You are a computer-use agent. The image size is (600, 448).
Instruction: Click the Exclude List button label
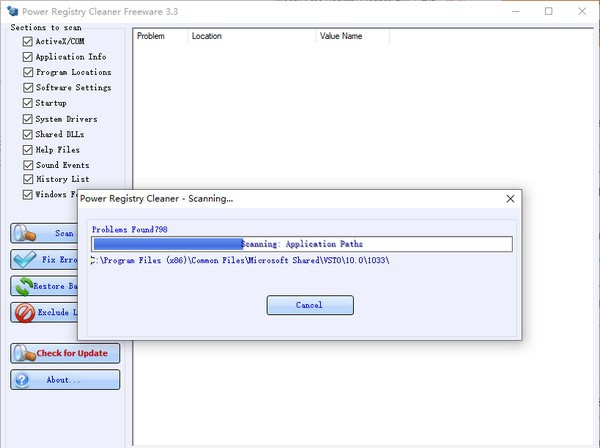pyautogui.click(x=57, y=312)
